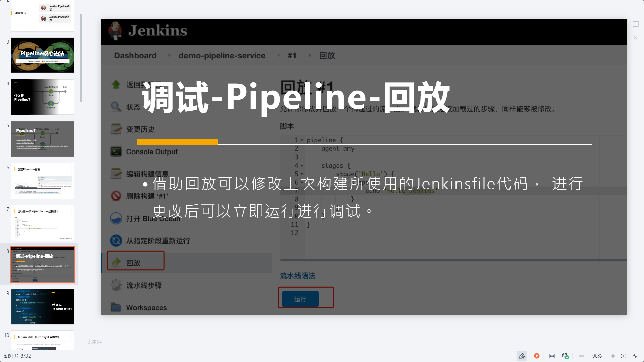Click the '无备注' notes field

coord(364,342)
